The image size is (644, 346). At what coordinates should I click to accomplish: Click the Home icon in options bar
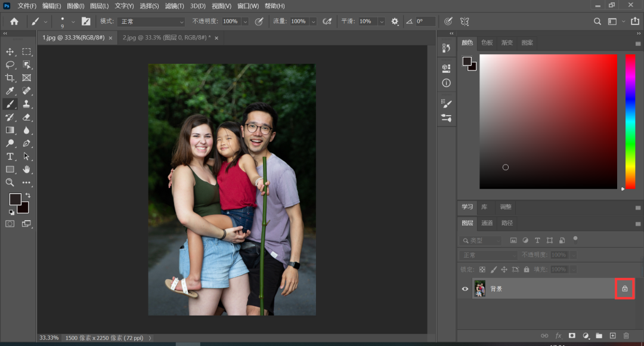point(14,21)
